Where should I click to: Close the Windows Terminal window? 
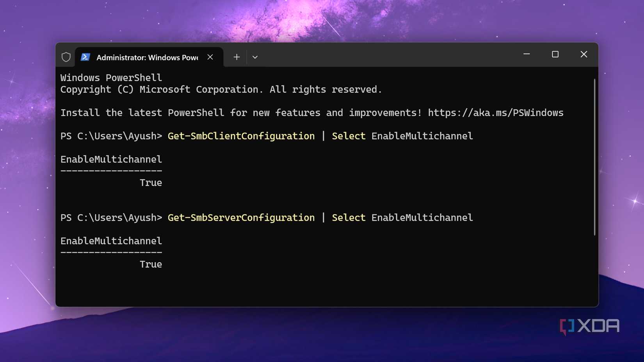(x=584, y=54)
